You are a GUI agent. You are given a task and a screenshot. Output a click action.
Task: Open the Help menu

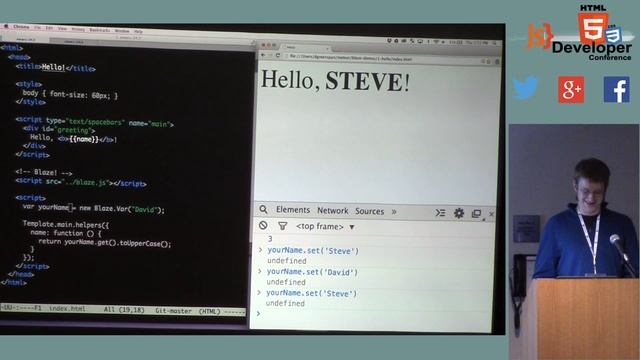[x=139, y=31]
